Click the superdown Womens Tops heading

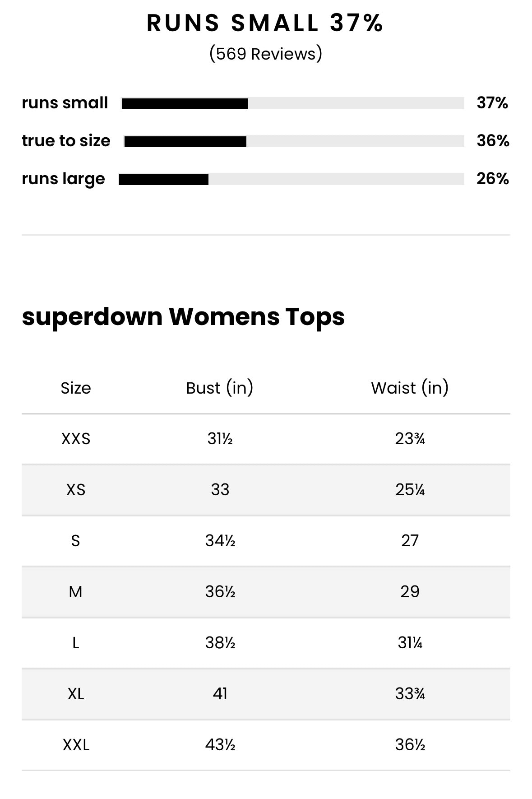point(183,316)
